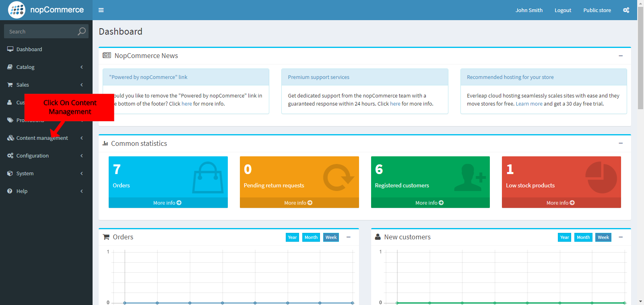Open the Help menu item
Screen dimensions: 644x305
click(x=46, y=191)
